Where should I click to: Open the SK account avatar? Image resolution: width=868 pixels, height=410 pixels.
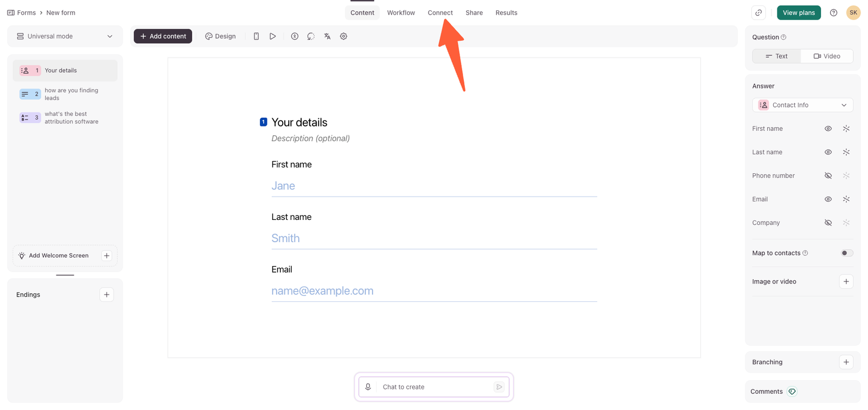click(853, 12)
